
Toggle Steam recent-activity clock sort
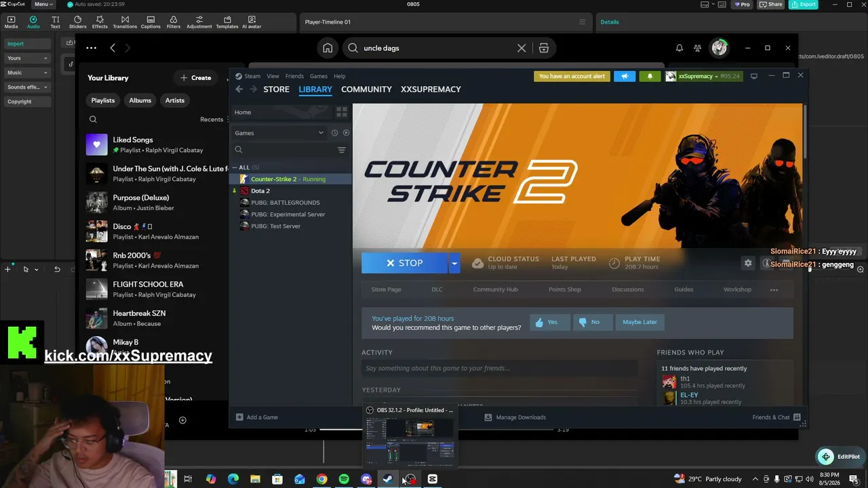(x=334, y=133)
